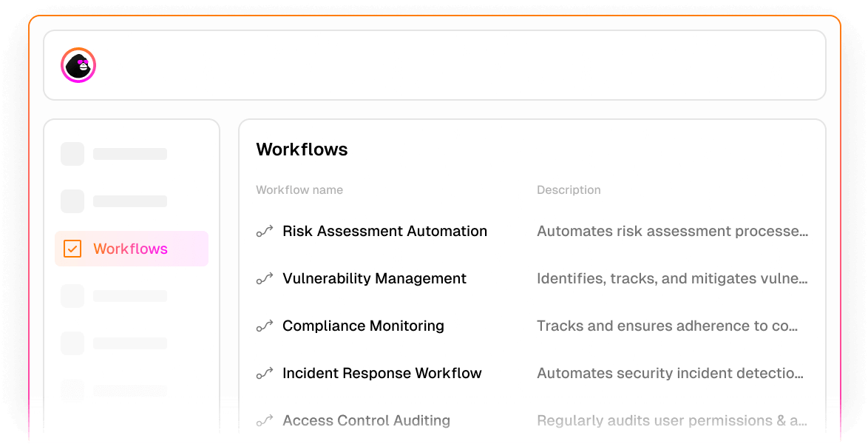
Task: Open the first placeholder sidebar item
Action: click(114, 154)
